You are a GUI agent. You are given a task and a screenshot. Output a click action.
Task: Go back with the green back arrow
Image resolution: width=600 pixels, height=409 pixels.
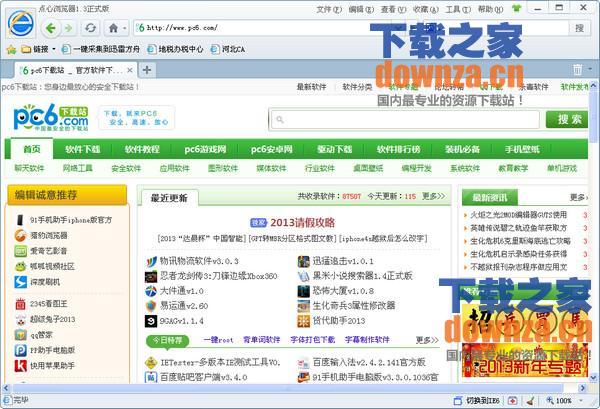(51, 28)
